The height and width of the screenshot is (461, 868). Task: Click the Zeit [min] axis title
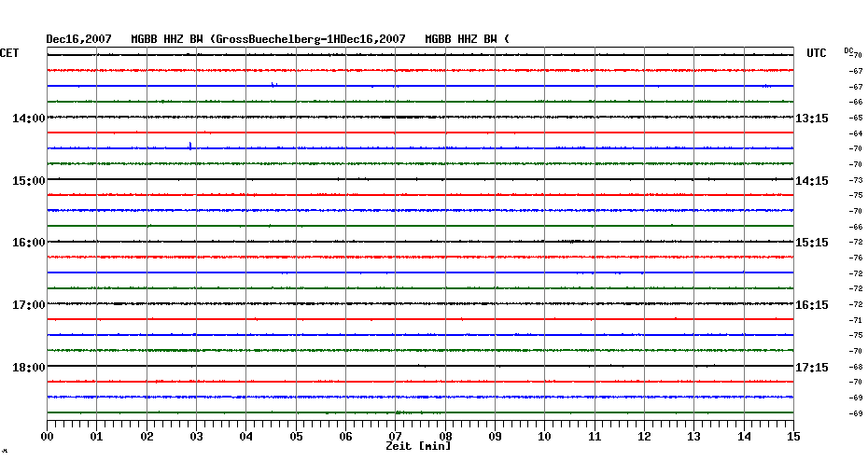point(418,446)
